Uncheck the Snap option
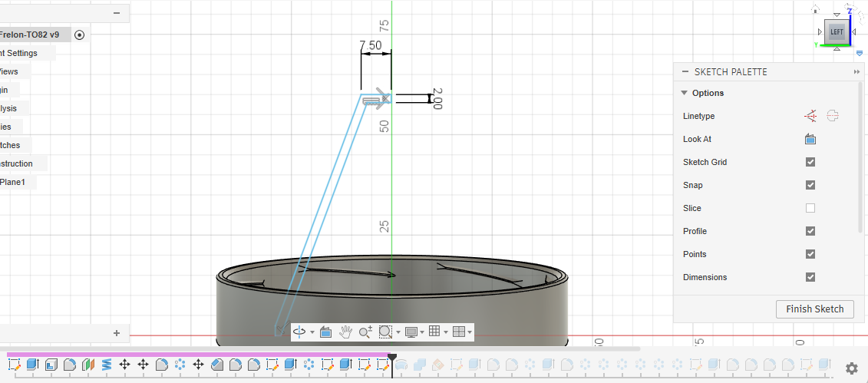868x383 pixels. tap(810, 185)
